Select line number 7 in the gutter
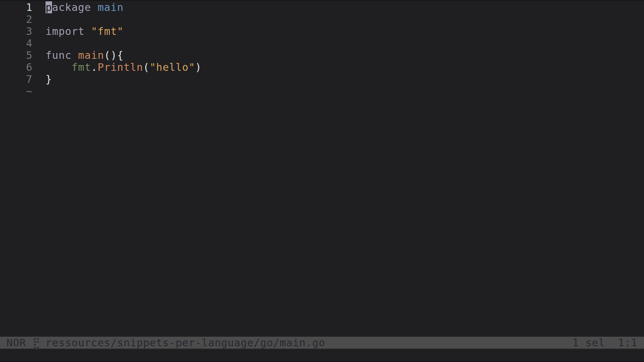This screenshot has width=644, height=362. 29,79
